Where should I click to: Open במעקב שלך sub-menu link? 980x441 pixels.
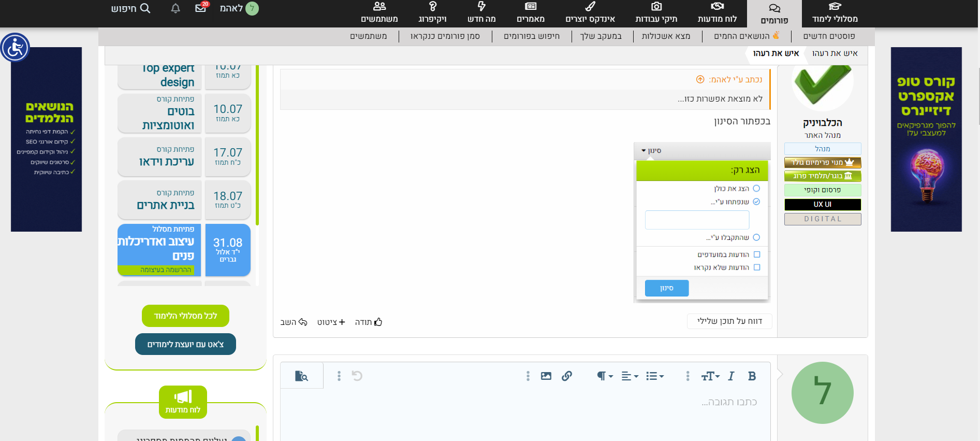coord(601,36)
